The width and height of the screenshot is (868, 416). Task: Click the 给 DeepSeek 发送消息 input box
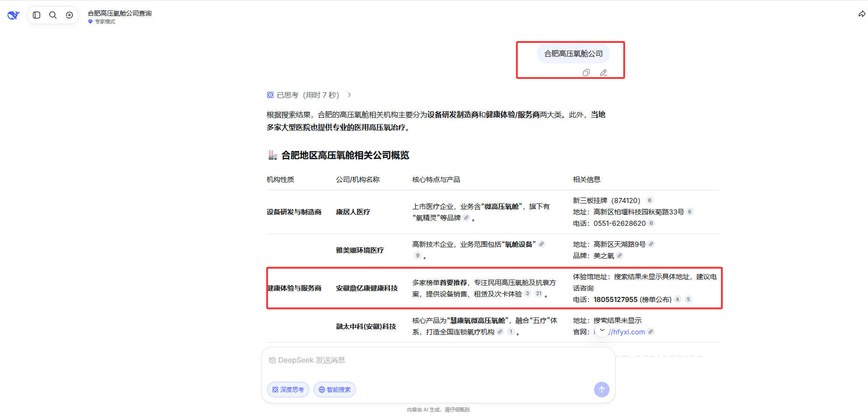[x=438, y=360]
